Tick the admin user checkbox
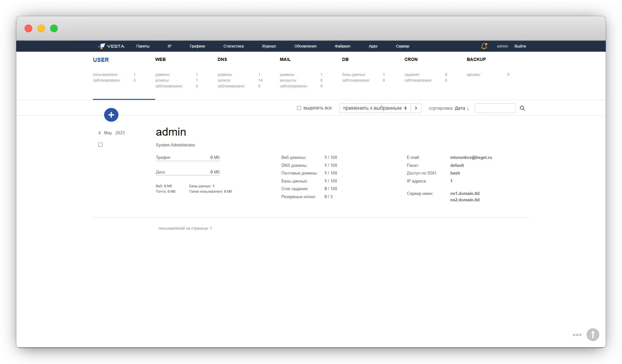The height and width of the screenshot is (364, 622). click(100, 145)
